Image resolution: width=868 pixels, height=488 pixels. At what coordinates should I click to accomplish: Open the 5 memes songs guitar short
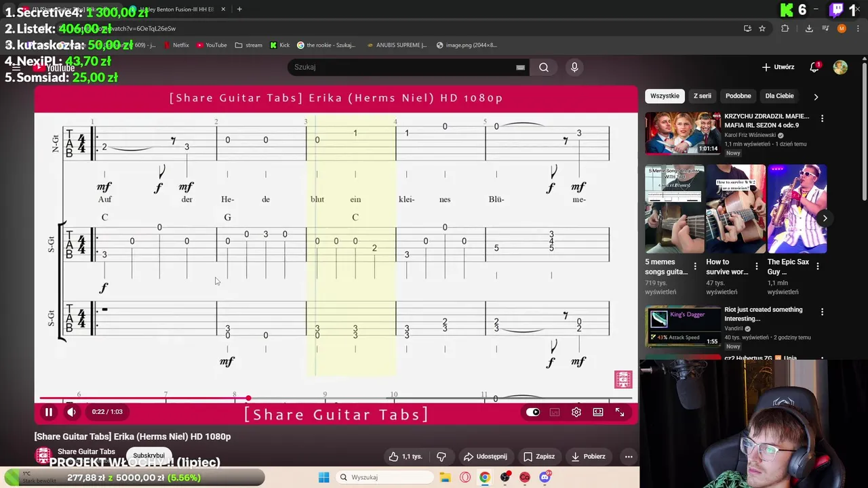pos(675,209)
